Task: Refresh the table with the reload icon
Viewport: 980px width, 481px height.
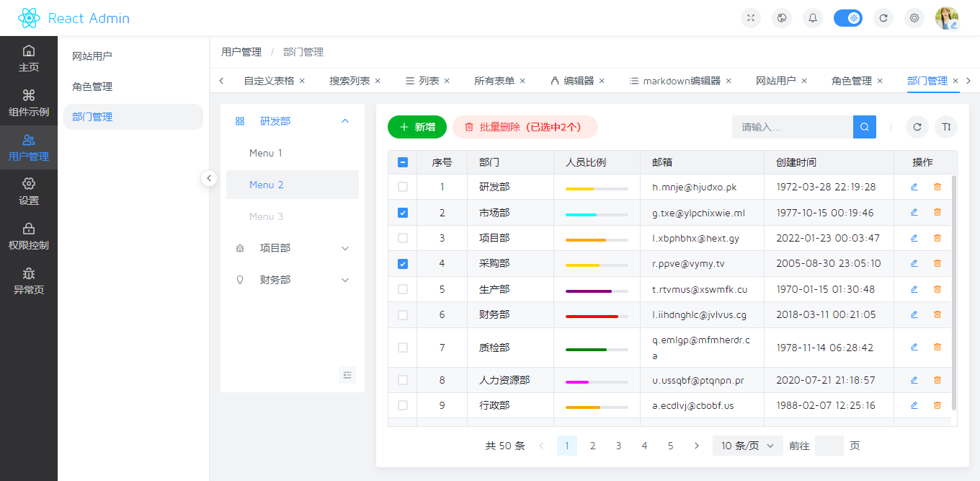Action: (917, 127)
